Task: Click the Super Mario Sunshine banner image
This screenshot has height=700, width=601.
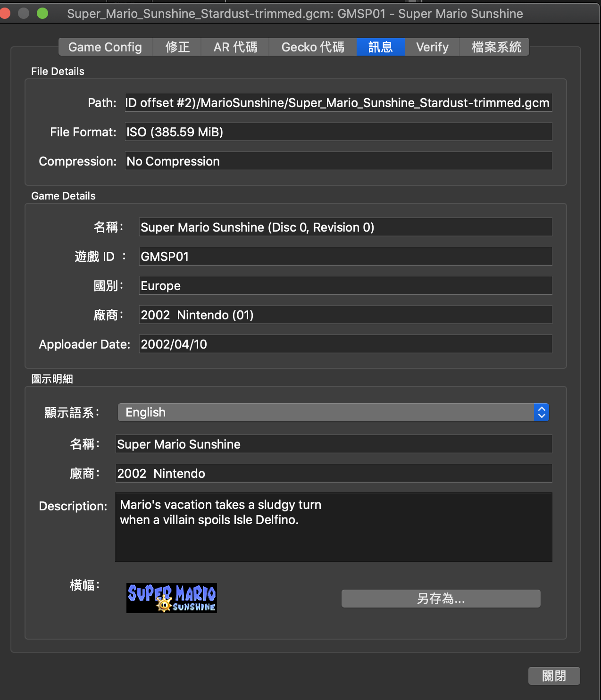Action: (x=172, y=598)
